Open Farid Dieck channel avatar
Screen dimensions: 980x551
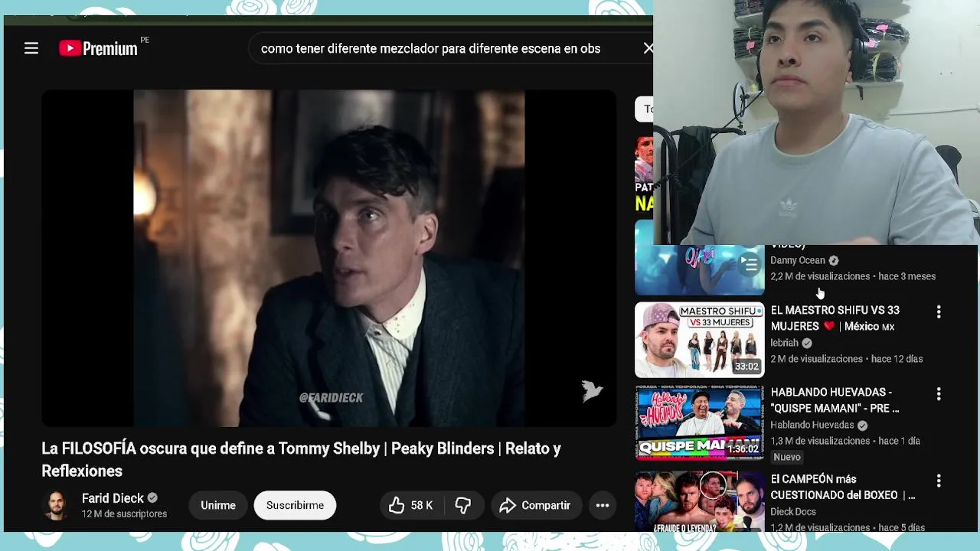(x=55, y=505)
